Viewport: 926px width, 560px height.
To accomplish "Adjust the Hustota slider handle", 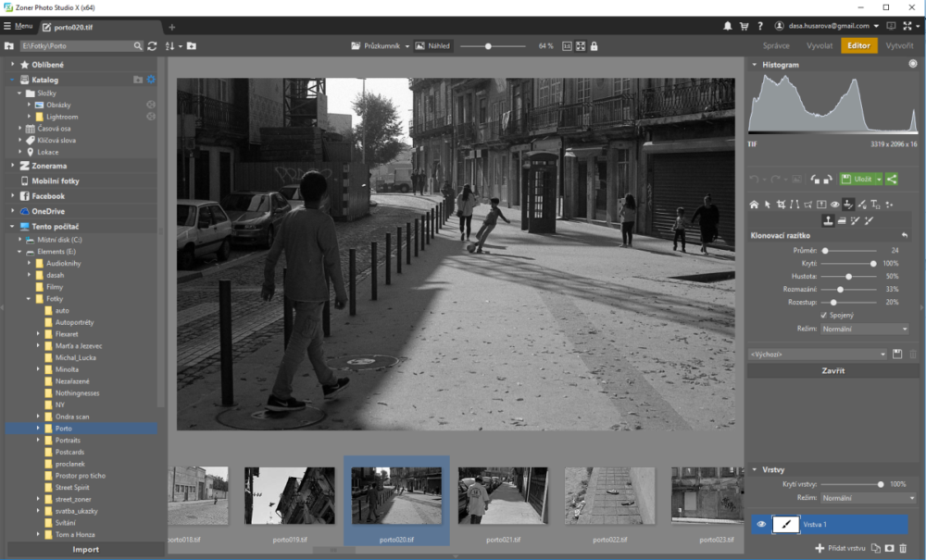I will pos(849,276).
